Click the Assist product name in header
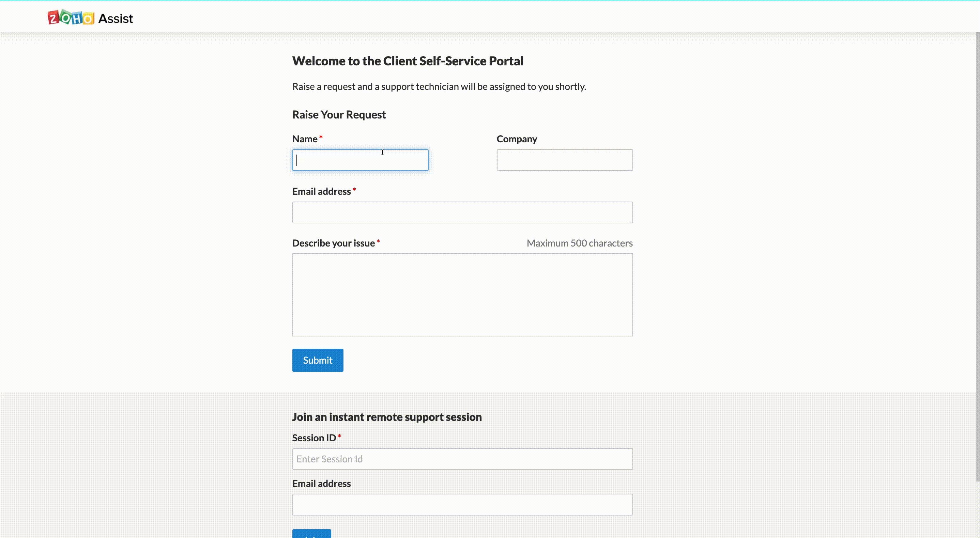 coord(116,19)
